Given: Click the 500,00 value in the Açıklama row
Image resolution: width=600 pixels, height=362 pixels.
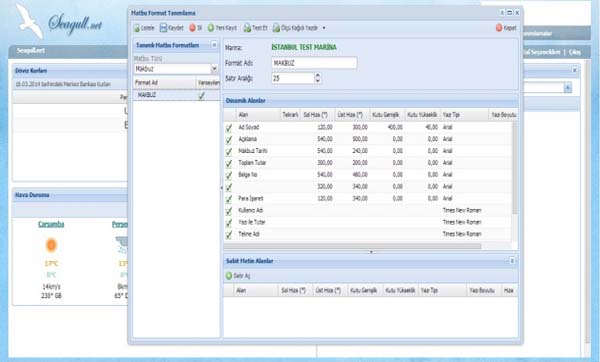Looking at the screenshot, I should click(x=360, y=139).
